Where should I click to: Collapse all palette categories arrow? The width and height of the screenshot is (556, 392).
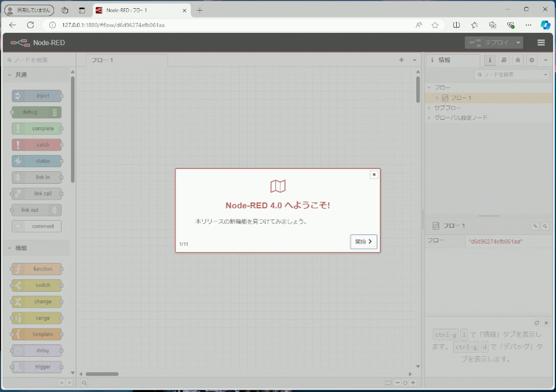tap(62, 383)
